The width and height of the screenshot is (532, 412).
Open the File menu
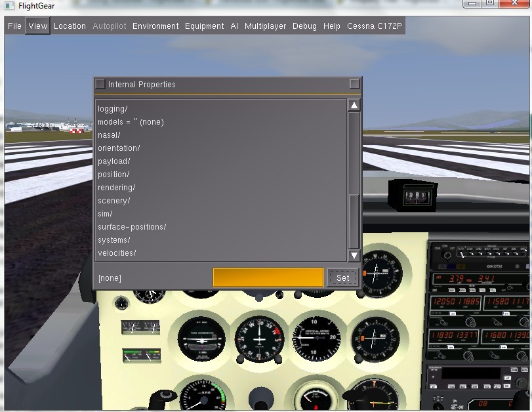tap(14, 26)
